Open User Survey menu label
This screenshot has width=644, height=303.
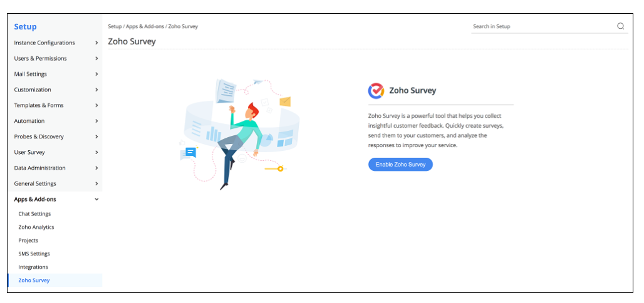[29, 152]
